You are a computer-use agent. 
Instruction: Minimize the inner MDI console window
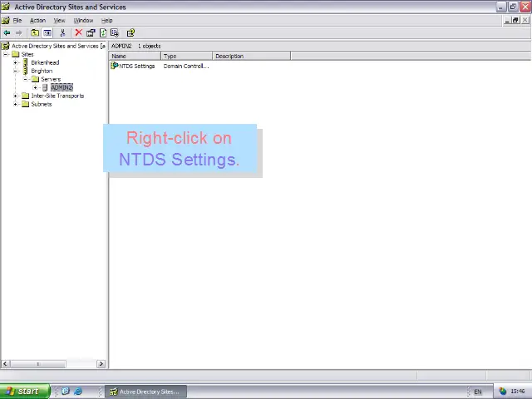[507, 20]
